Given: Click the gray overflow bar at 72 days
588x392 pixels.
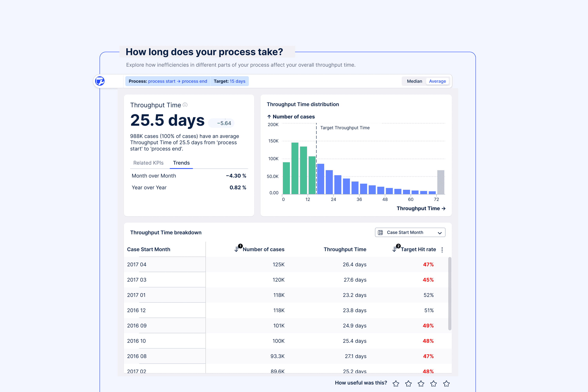Looking at the screenshot, I should click(x=441, y=182).
